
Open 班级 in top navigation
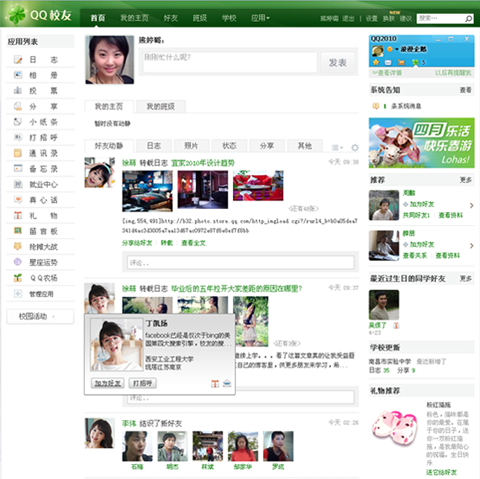[200, 18]
